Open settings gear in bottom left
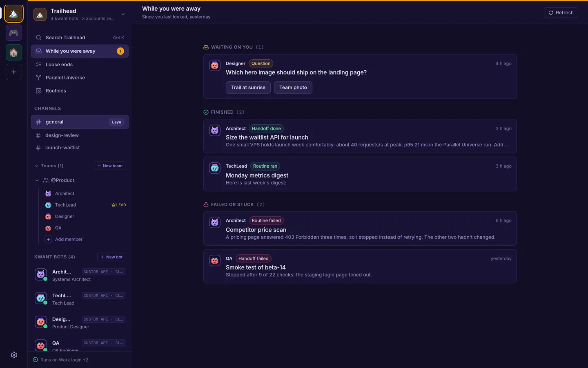This screenshot has height=368, width=588. click(x=14, y=355)
